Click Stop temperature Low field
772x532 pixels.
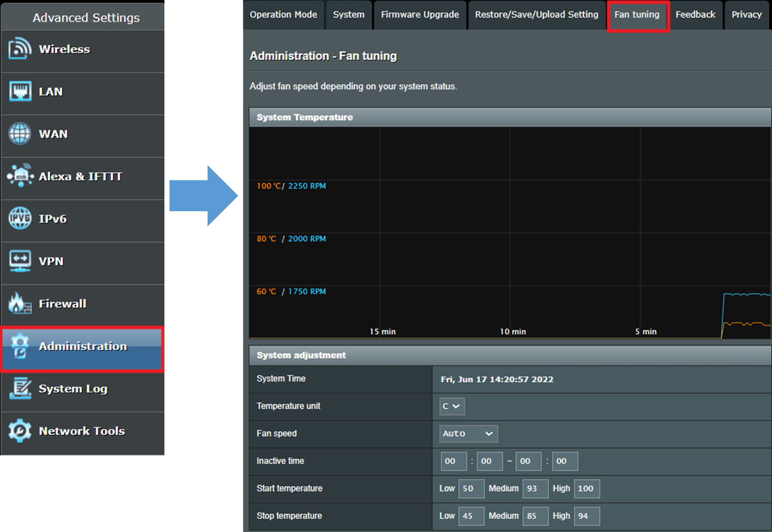[x=471, y=516]
